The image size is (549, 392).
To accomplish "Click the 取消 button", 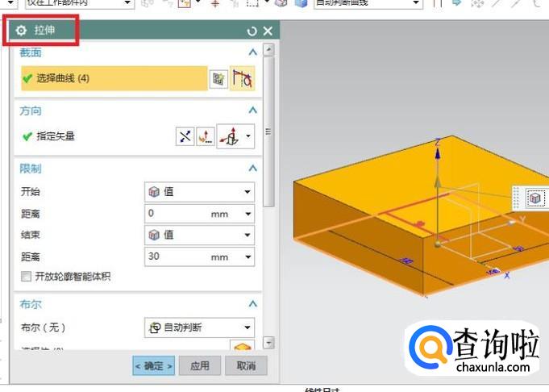I will coord(246,366).
